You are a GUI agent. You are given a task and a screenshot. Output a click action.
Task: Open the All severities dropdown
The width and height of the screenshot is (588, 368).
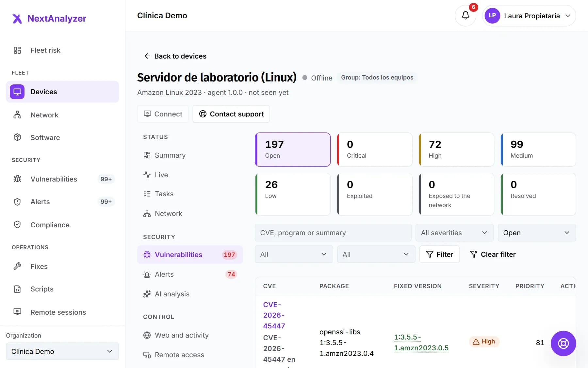point(454,233)
